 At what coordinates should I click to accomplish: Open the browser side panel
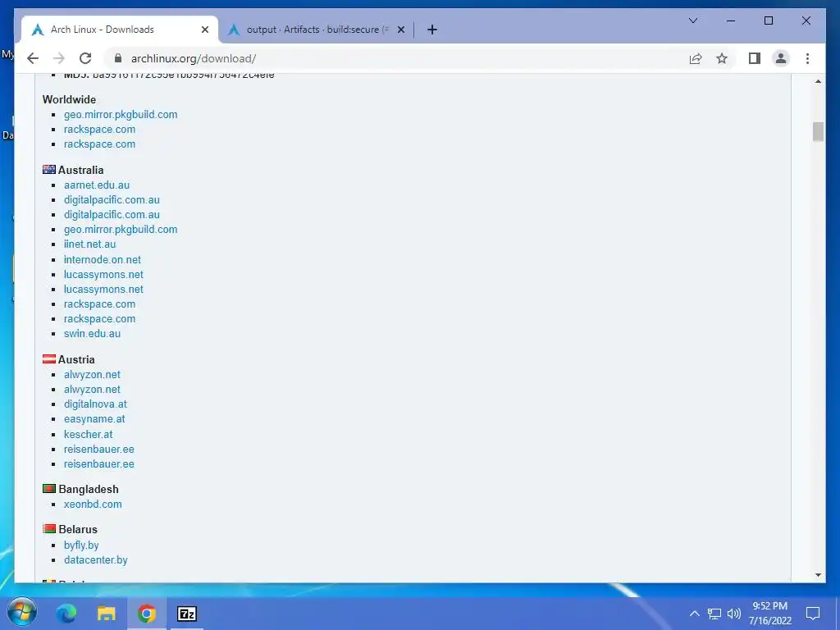pyautogui.click(x=755, y=58)
